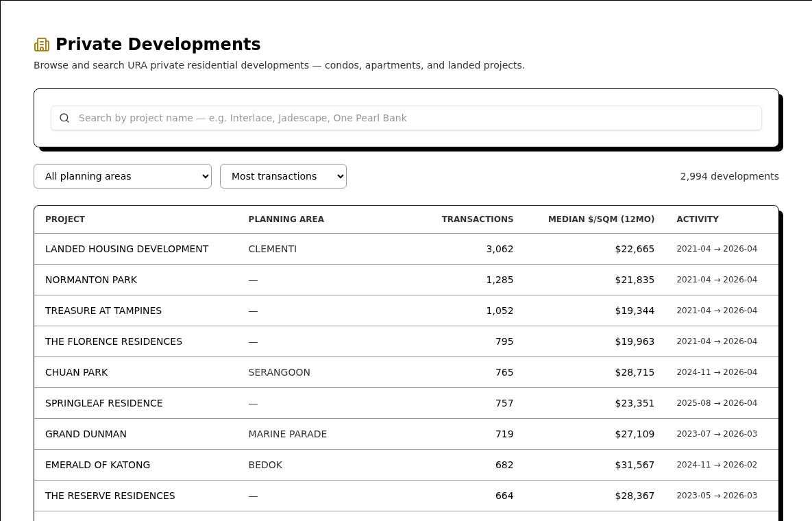Click the 795 transactions value

click(x=504, y=342)
